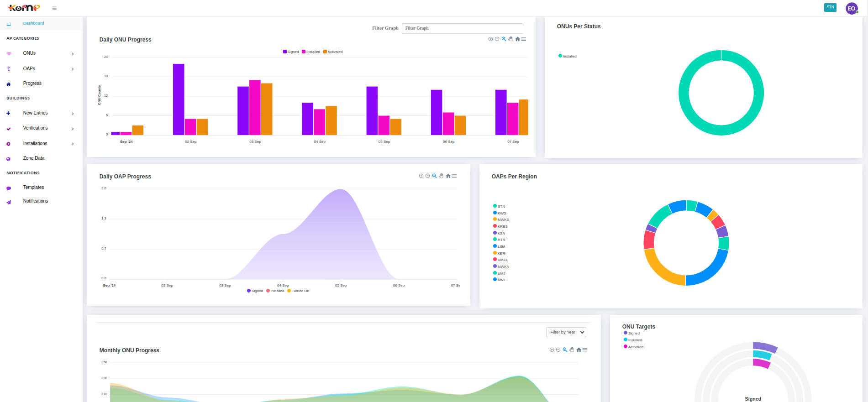Zoom out on Daily ONU Progress chart

pos(497,39)
